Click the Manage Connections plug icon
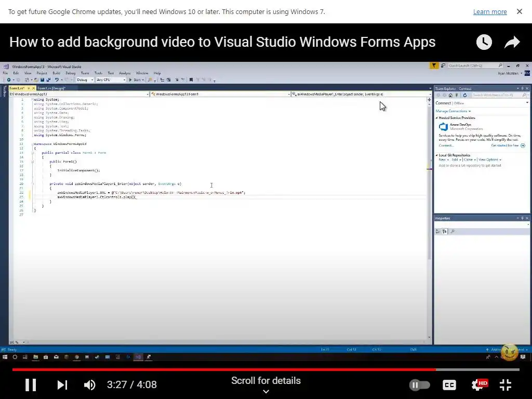 (x=457, y=96)
